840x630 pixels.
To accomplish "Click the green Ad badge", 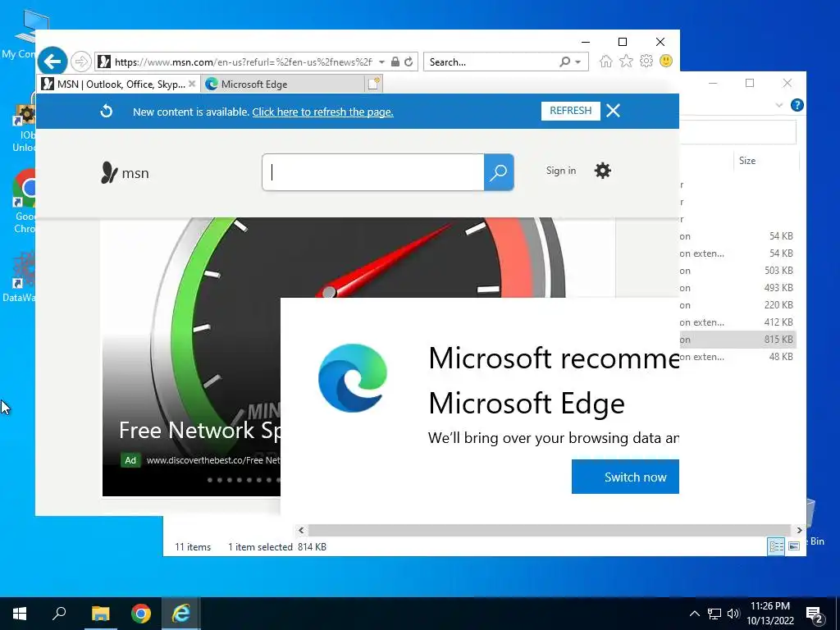I will pos(130,460).
